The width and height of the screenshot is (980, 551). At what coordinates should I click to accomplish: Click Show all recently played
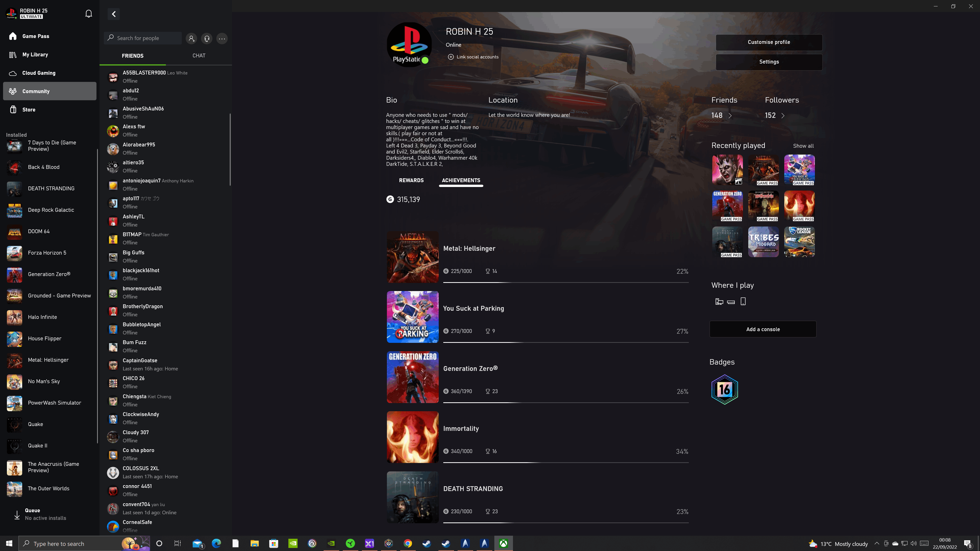(x=803, y=146)
